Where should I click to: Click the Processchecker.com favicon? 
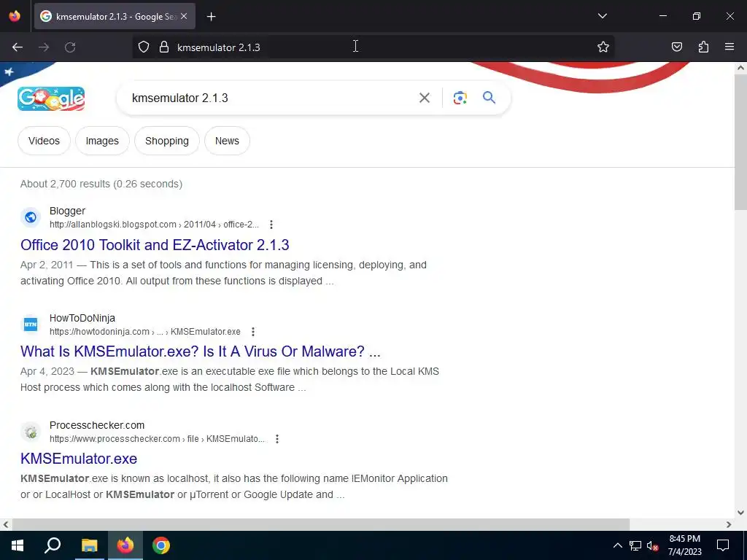click(x=31, y=432)
